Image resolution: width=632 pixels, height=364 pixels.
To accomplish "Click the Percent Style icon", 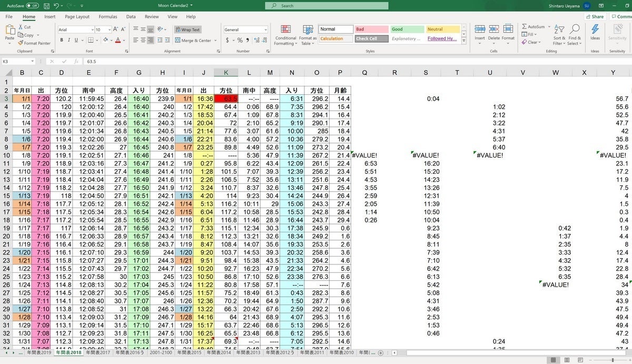I will point(240,40).
